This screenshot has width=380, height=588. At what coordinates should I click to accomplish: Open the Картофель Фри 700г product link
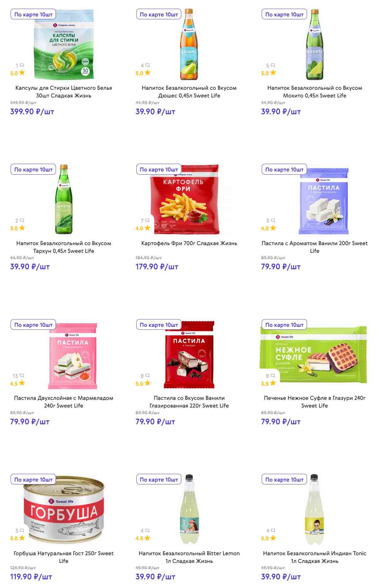click(189, 243)
